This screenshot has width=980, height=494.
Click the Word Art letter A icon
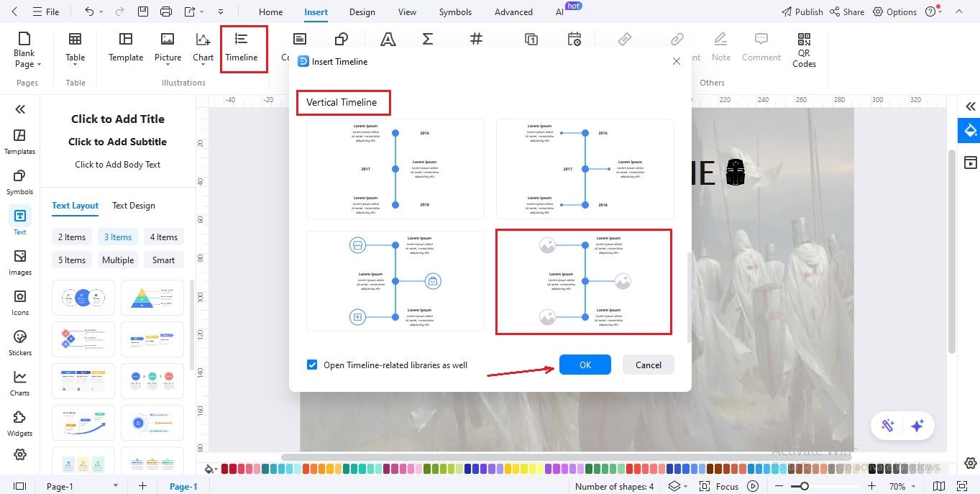388,39
